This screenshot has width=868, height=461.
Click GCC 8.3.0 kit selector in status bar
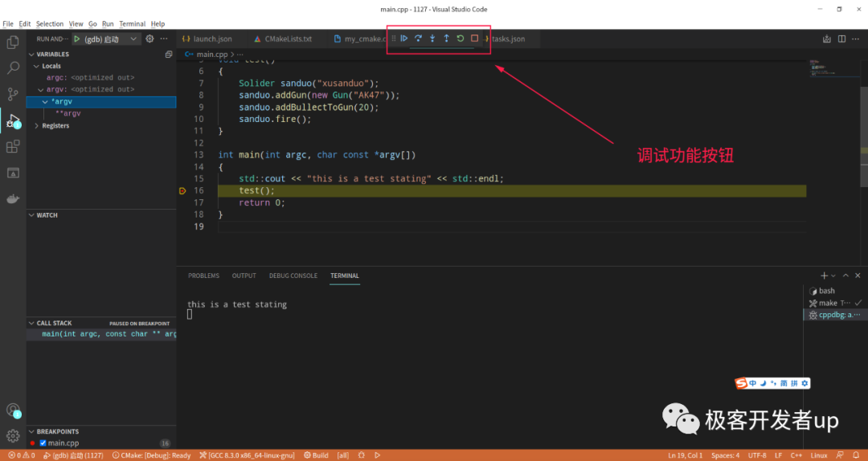click(247, 455)
